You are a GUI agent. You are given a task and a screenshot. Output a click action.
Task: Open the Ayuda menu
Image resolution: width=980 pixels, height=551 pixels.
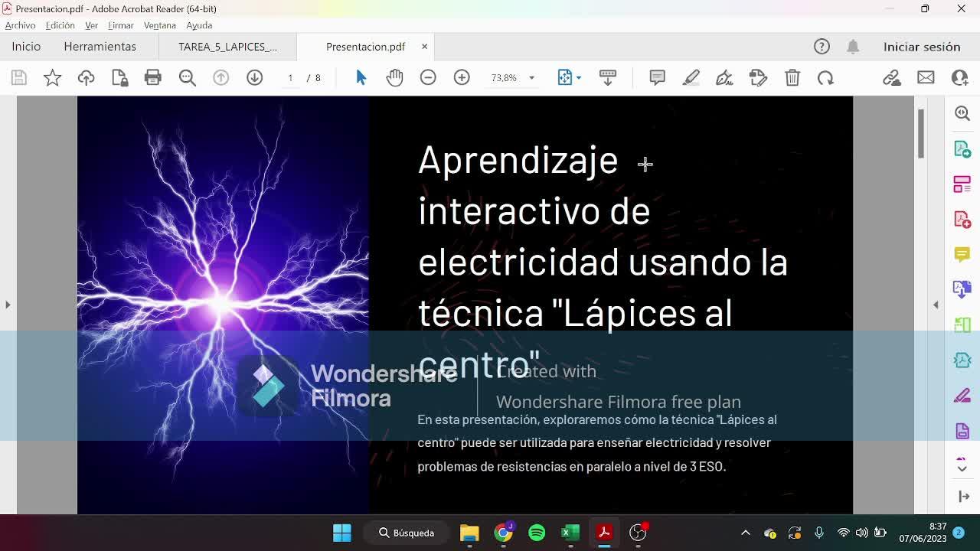(x=199, y=25)
